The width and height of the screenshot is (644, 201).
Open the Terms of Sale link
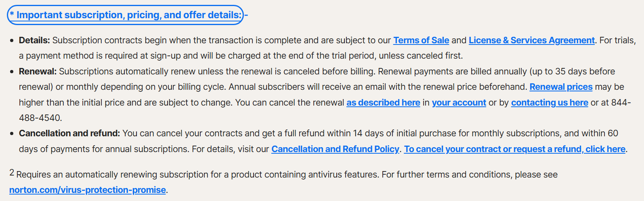point(421,40)
